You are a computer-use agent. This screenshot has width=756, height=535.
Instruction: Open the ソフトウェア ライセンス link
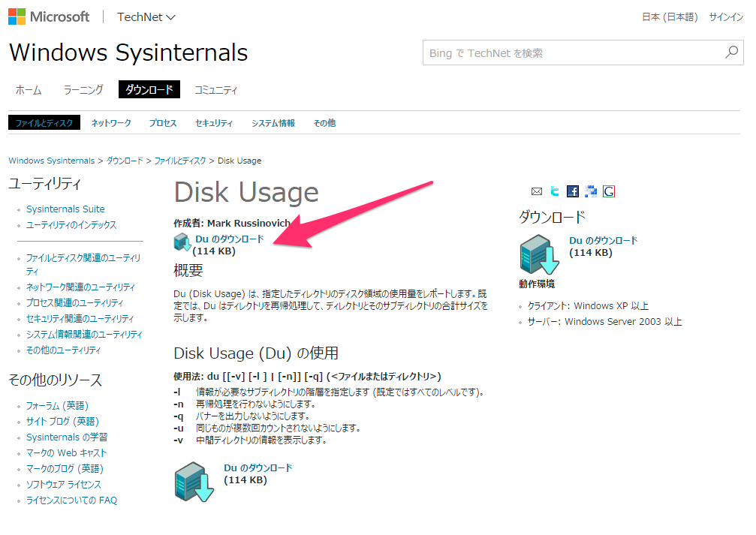tap(64, 484)
